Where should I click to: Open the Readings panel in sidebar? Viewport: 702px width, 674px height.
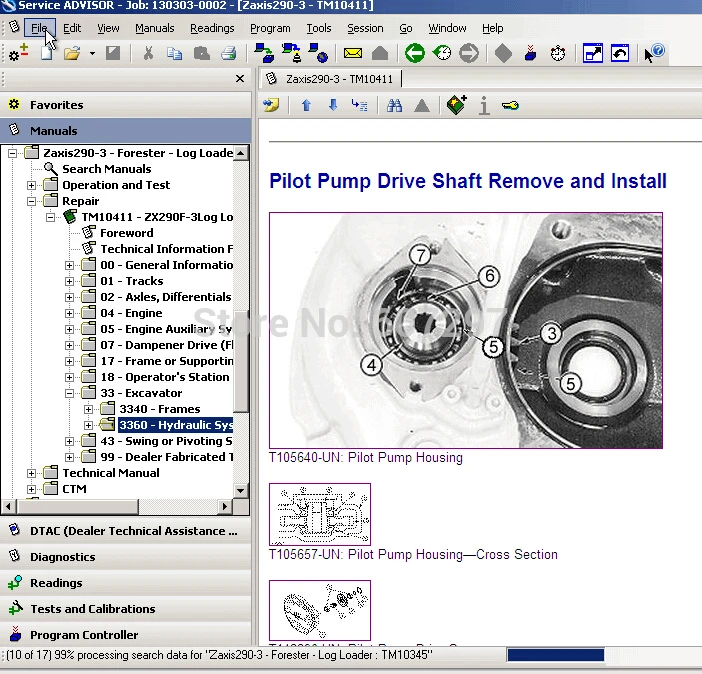(x=125, y=583)
